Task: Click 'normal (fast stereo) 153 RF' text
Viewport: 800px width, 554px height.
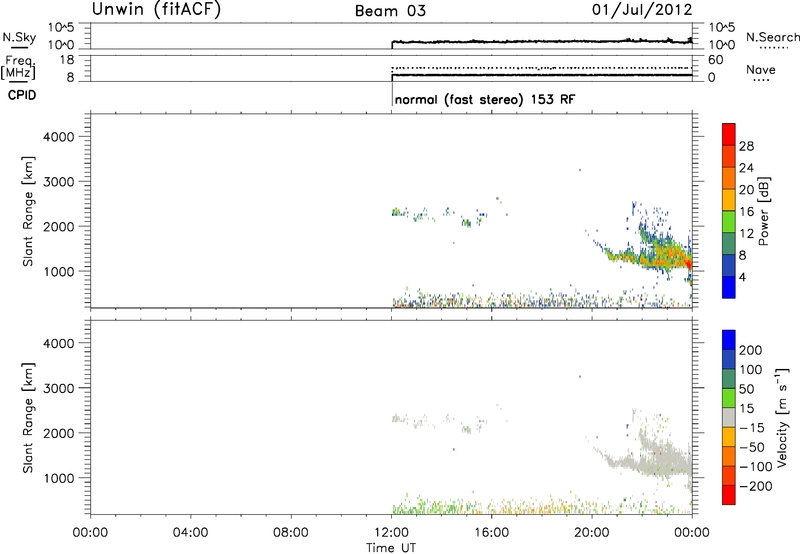Action: (485, 99)
